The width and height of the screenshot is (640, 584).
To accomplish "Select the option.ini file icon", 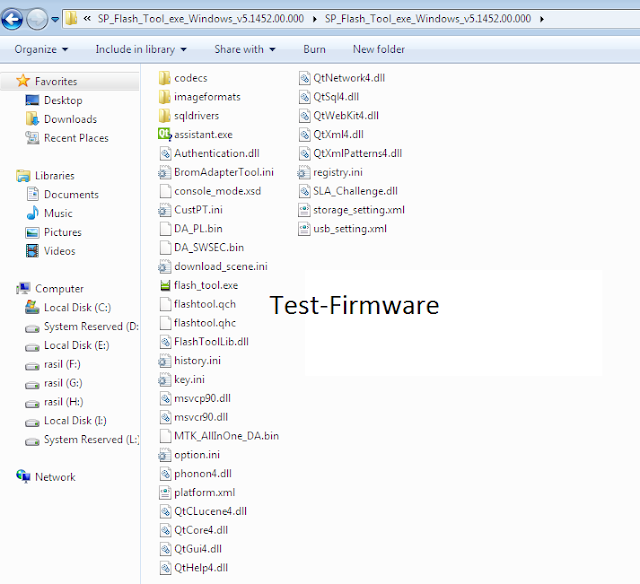I will [164, 455].
